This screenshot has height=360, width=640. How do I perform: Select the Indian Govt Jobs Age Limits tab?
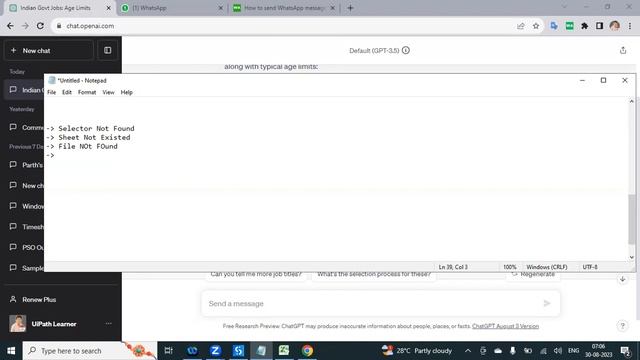60,8
